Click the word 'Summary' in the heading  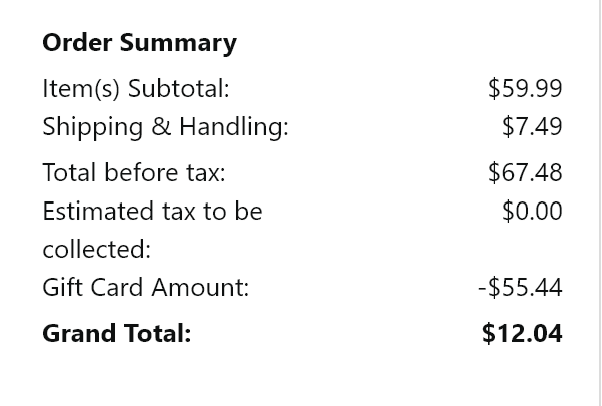point(177,43)
